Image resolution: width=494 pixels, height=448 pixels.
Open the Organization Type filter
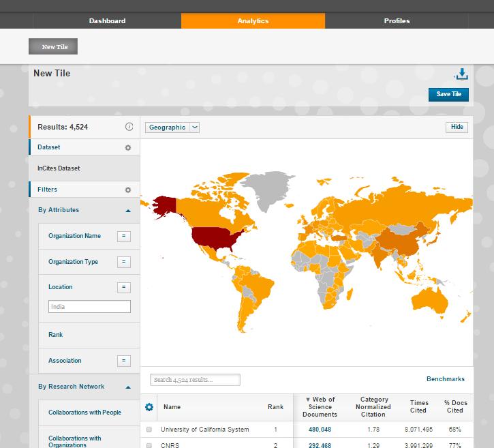[x=73, y=262]
